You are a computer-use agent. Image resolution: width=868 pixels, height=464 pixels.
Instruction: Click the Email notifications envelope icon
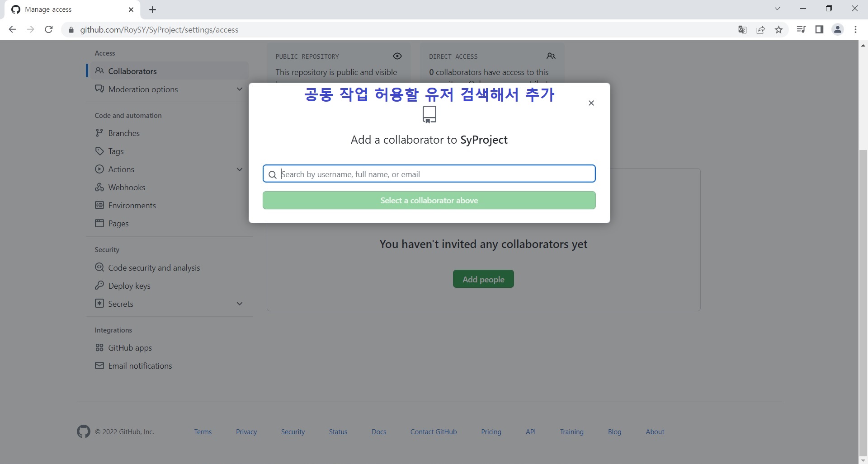[99, 366]
